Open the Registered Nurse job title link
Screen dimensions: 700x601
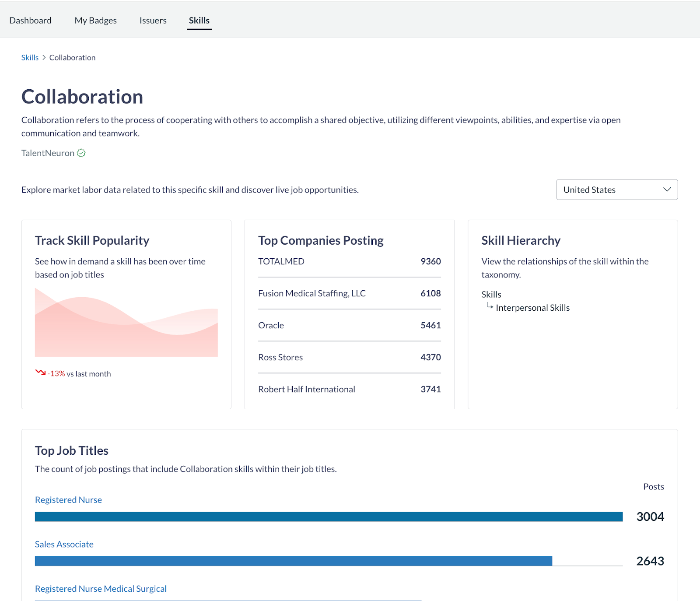click(x=68, y=499)
